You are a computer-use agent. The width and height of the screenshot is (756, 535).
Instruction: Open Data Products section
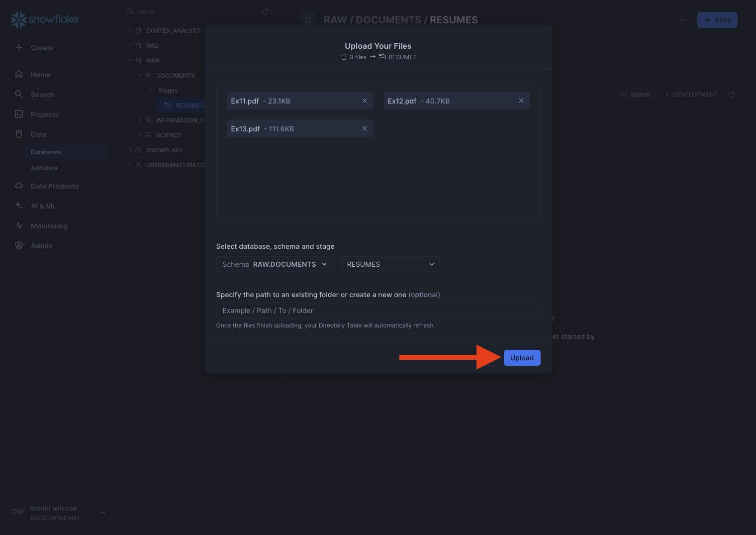tap(54, 186)
